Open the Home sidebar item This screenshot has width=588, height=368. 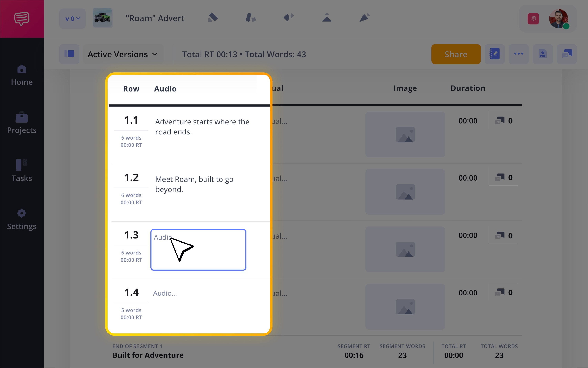point(22,75)
